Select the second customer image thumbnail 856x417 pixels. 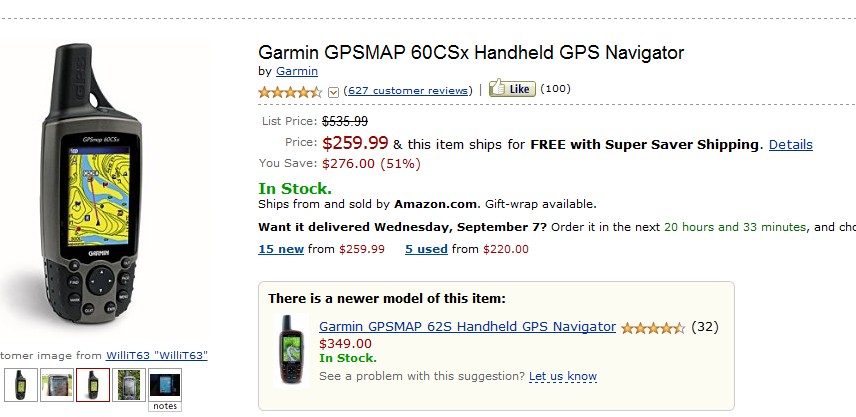[x=56, y=384]
